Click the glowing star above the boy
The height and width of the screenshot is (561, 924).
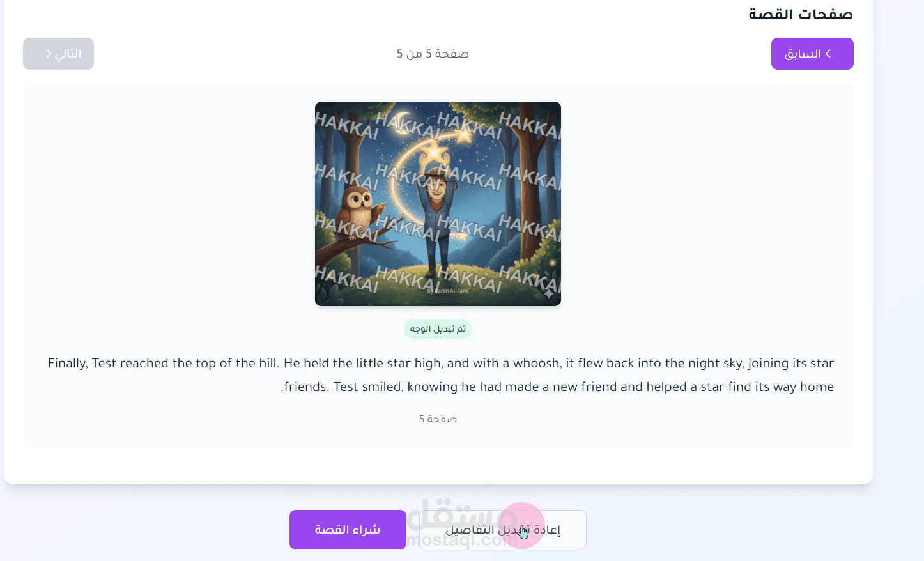[435, 152]
